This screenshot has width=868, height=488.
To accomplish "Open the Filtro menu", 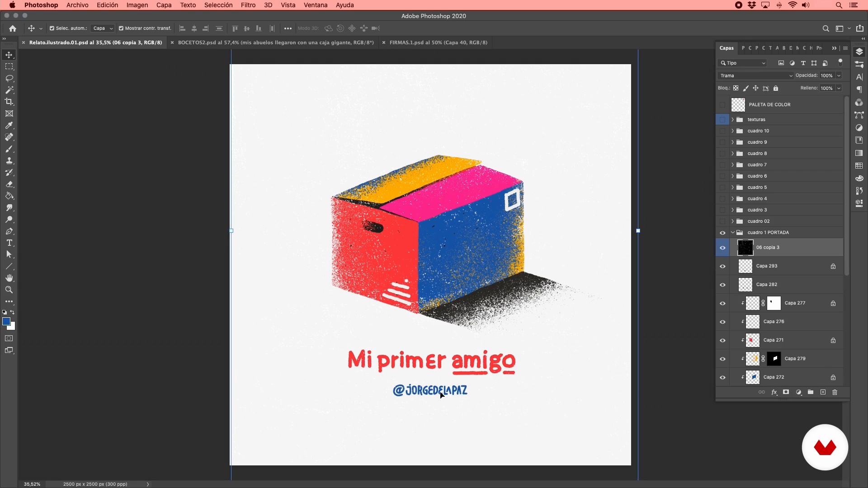I will tap(248, 5).
